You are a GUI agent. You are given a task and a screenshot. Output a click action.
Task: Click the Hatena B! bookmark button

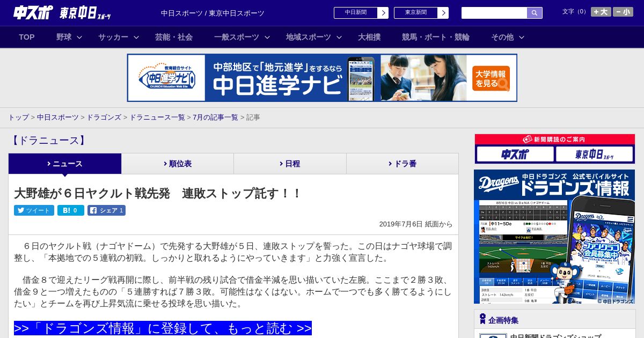71,210
